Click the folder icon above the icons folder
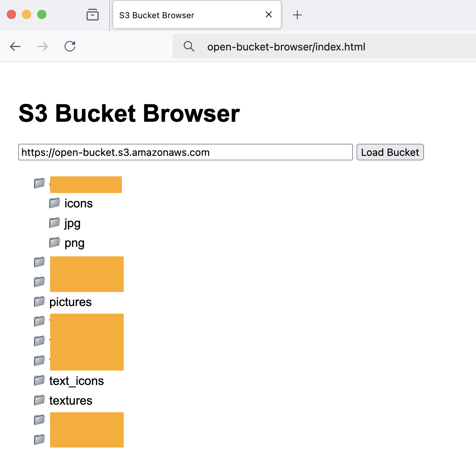This screenshot has width=476, height=468. tap(39, 183)
